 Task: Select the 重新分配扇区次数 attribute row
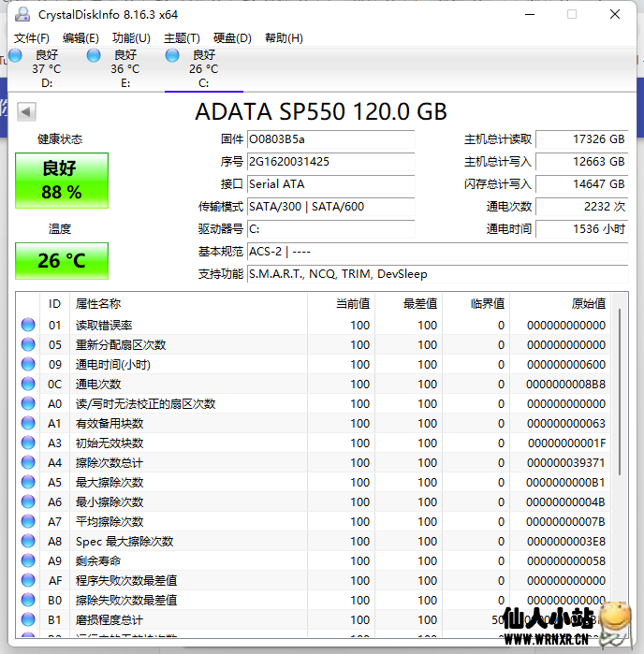(x=313, y=344)
